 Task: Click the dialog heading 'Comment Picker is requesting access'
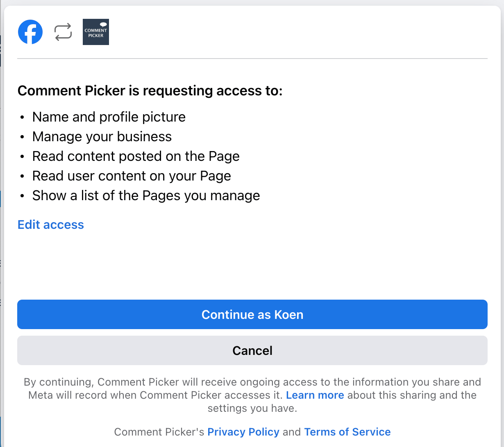pyautogui.click(x=150, y=90)
